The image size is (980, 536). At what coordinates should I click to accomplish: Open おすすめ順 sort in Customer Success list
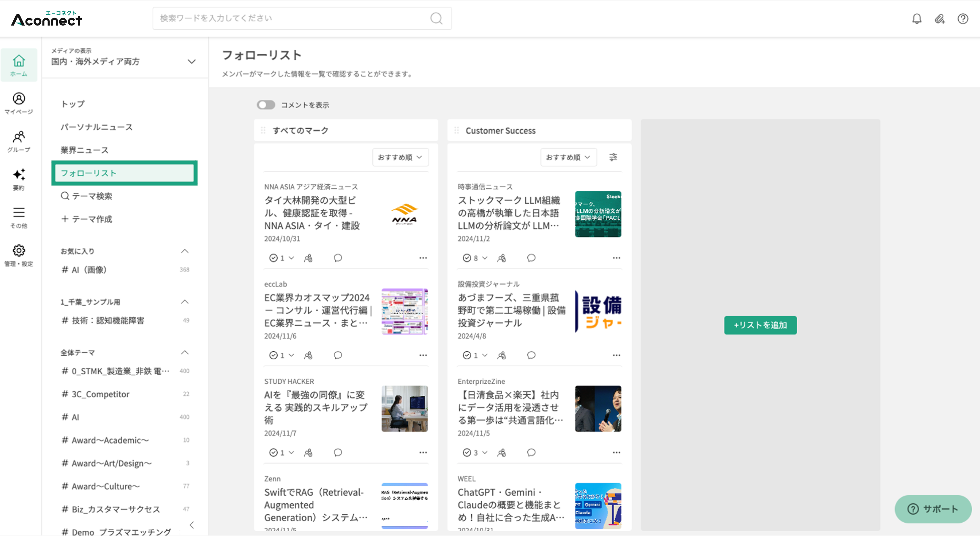pyautogui.click(x=568, y=157)
